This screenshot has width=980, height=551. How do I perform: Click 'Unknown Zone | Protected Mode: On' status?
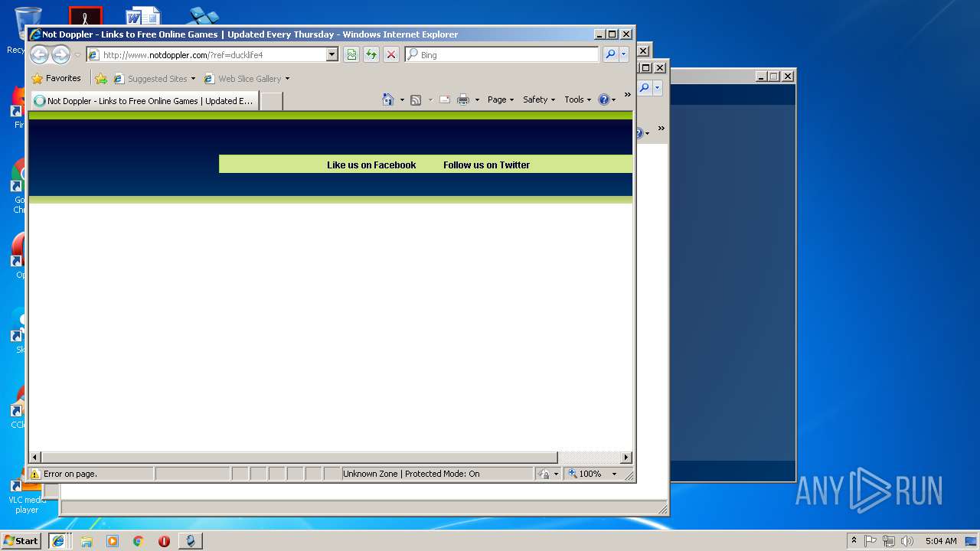(x=411, y=474)
